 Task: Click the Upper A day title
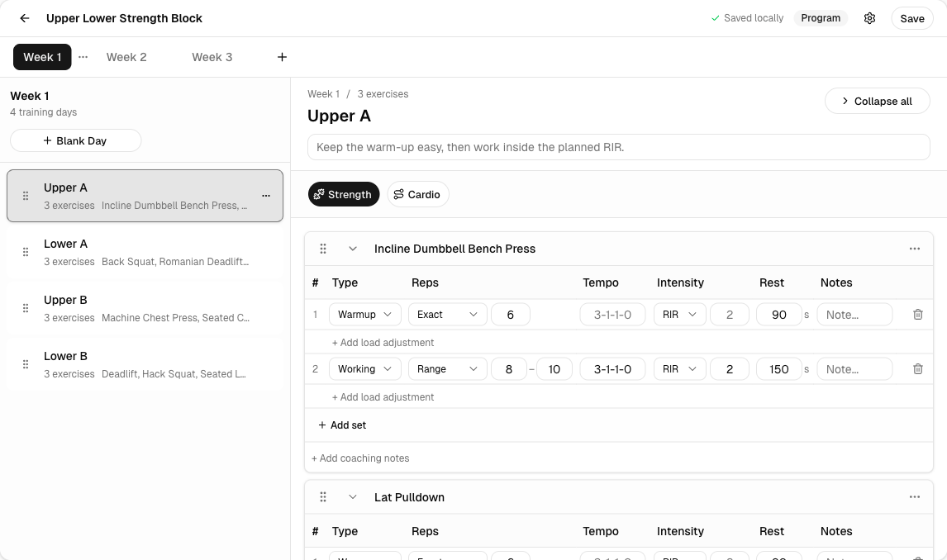[x=339, y=116]
